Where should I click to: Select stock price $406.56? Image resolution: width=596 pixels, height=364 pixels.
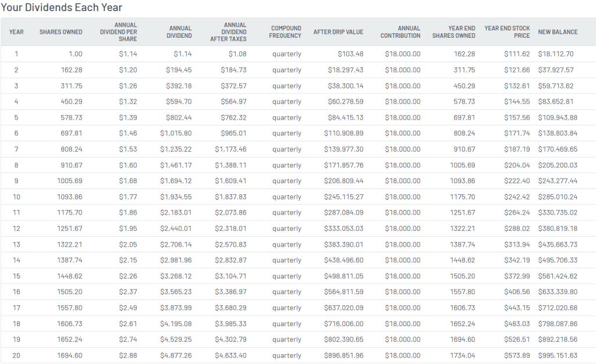pyautogui.click(x=517, y=292)
